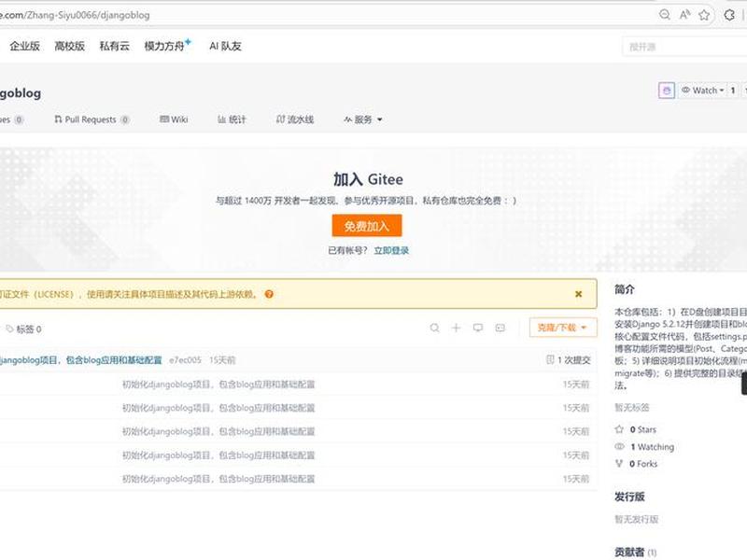Screen dimensions: 747x560
Task: Click the fork icon beside 0 Forks
Action: (619, 463)
